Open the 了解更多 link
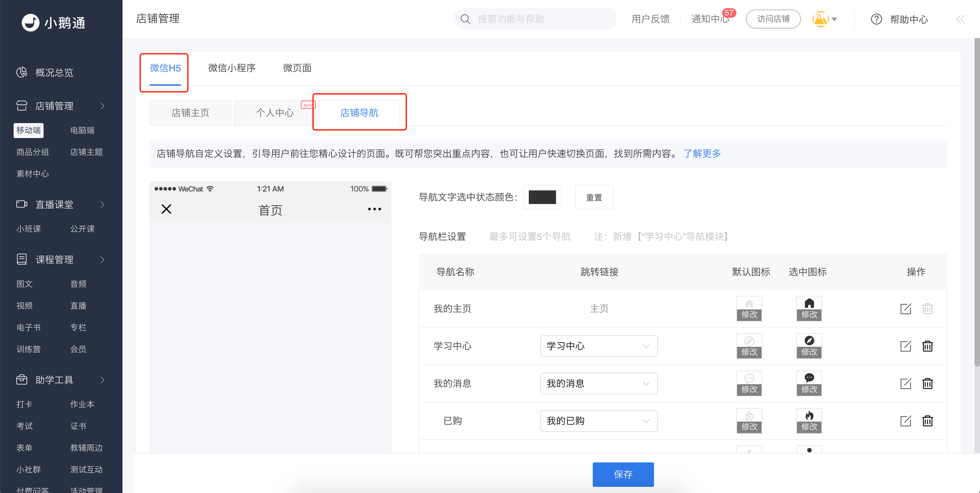 [702, 154]
